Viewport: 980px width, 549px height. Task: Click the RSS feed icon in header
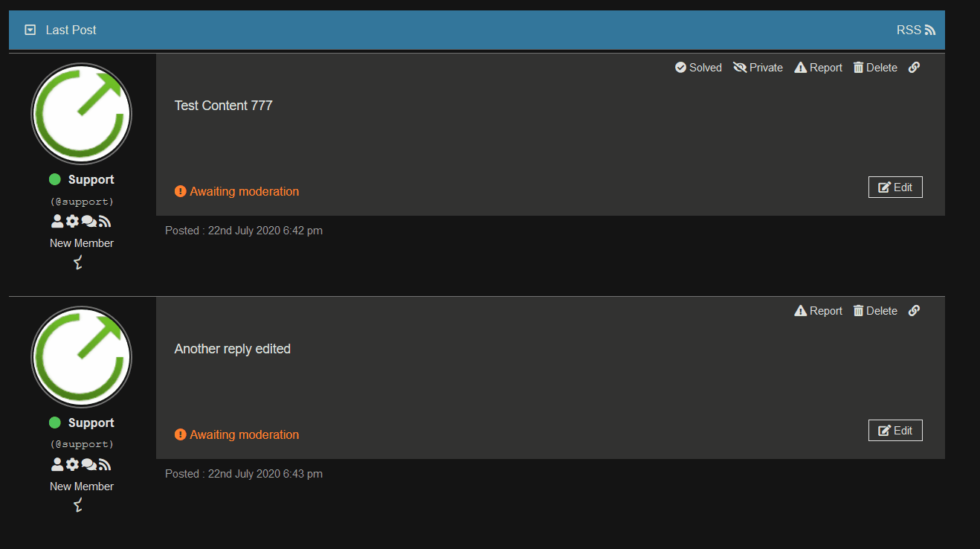(x=929, y=30)
